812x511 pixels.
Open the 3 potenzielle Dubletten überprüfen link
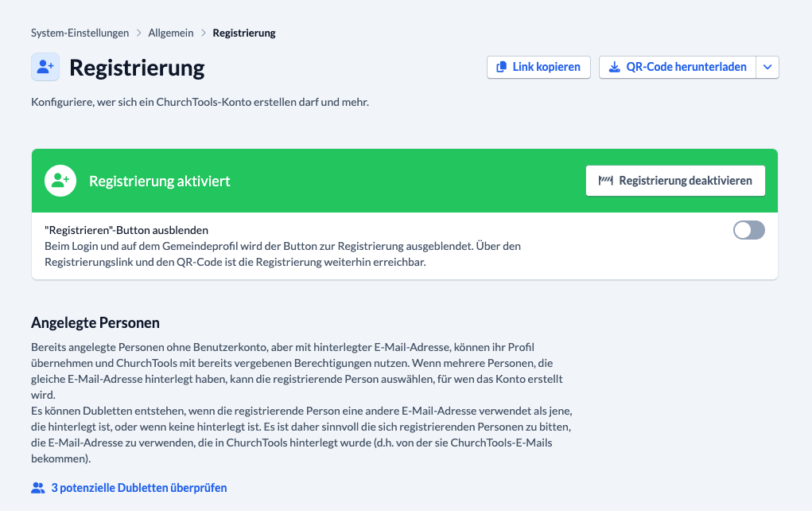click(139, 488)
